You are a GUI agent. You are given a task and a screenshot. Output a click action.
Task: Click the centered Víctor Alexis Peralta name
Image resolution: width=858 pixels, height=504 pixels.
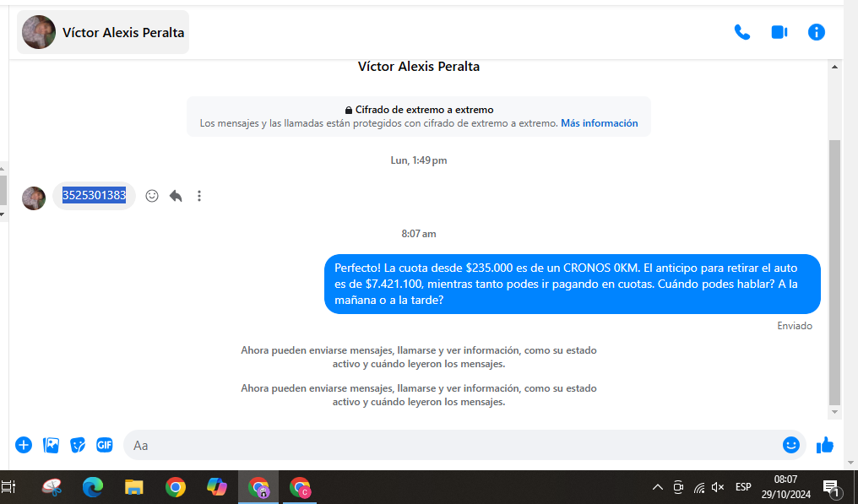click(419, 66)
